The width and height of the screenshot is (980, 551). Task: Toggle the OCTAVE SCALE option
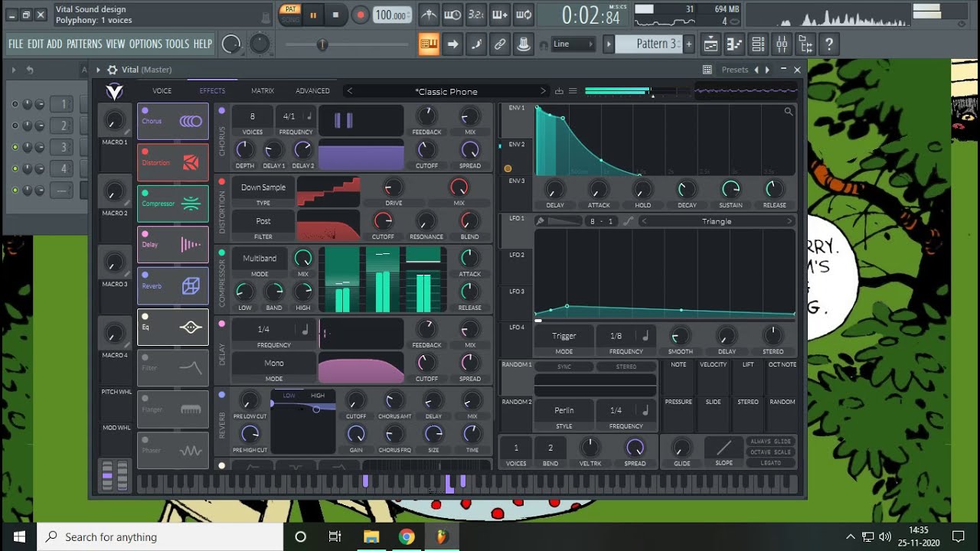771,452
